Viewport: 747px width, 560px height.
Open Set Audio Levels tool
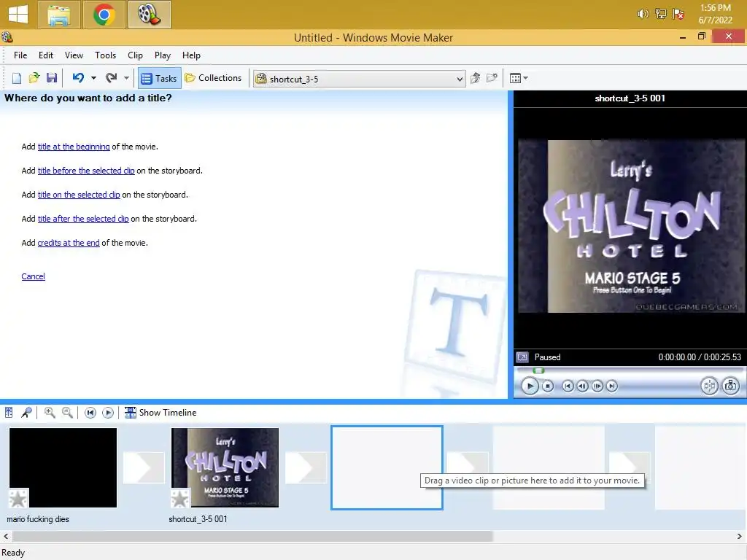coord(9,413)
